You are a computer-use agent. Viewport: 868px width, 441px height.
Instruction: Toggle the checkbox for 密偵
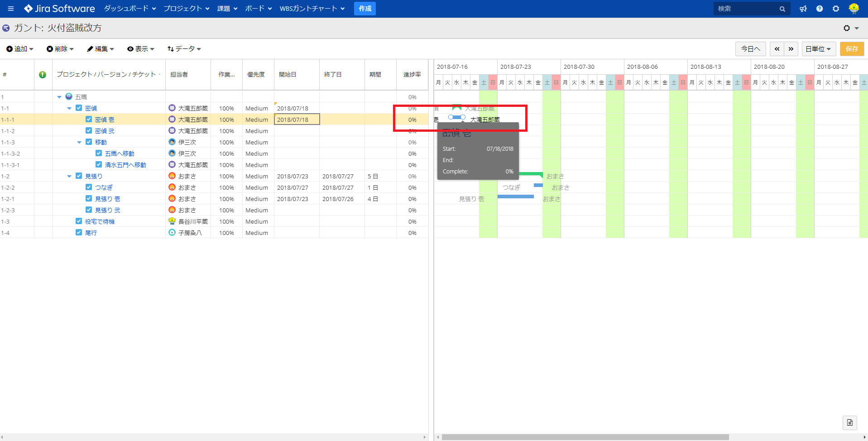click(79, 108)
